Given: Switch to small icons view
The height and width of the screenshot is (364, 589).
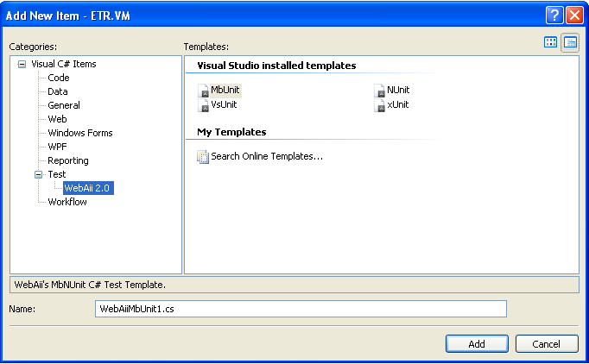Looking at the screenshot, I should [x=570, y=42].
